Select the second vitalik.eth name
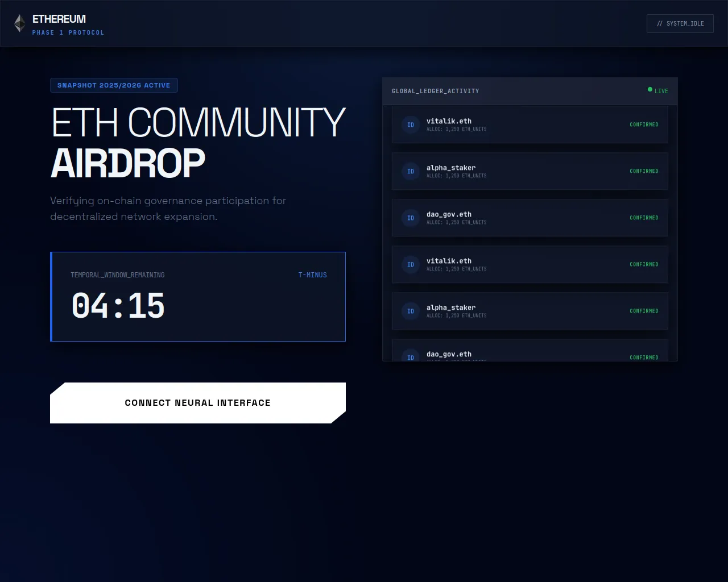 tap(449, 261)
